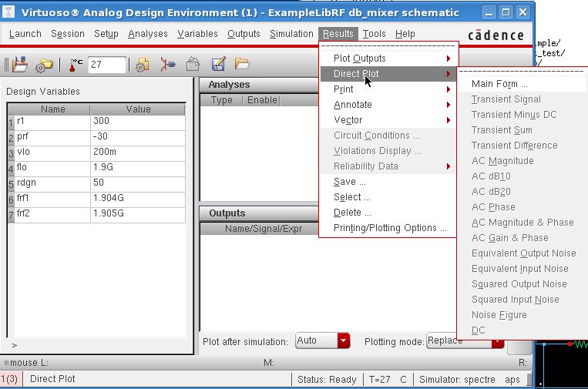Open the Variables menu
The width and height of the screenshot is (588, 389).
(x=197, y=34)
